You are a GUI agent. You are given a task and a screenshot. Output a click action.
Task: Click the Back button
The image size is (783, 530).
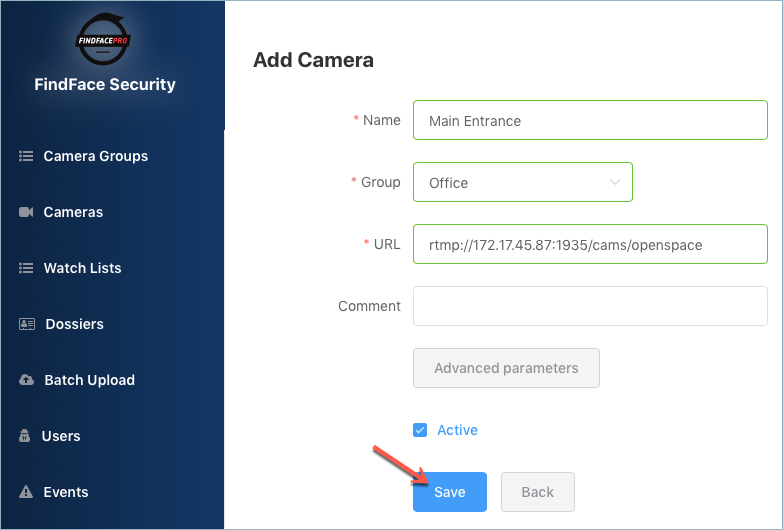point(538,492)
